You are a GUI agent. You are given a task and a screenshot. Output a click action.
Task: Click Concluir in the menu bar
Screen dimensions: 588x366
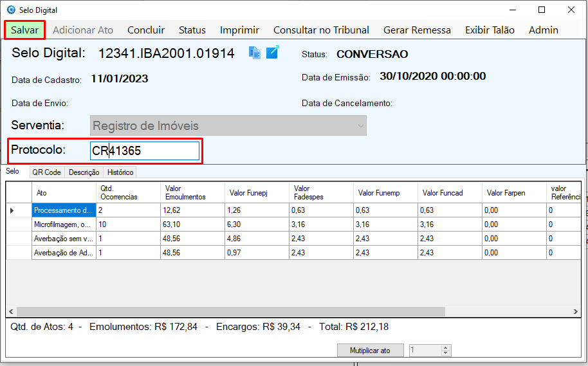(146, 30)
